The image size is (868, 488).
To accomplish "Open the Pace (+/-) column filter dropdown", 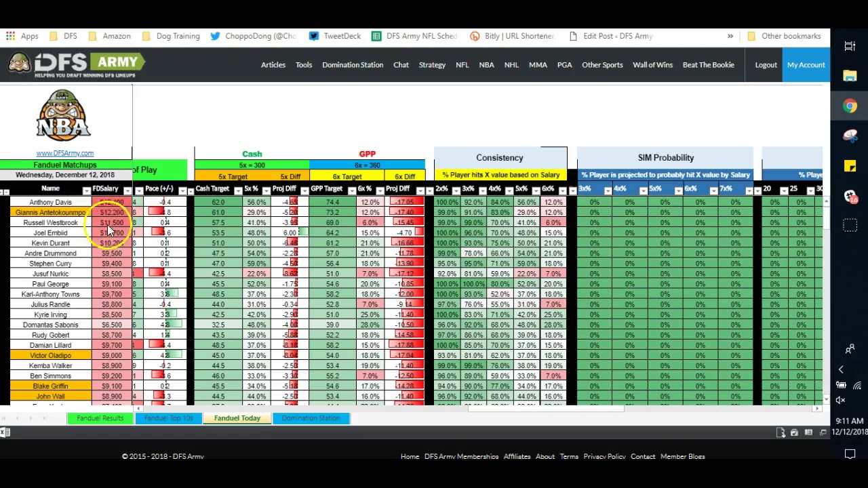I will pyautogui.click(x=182, y=190).
